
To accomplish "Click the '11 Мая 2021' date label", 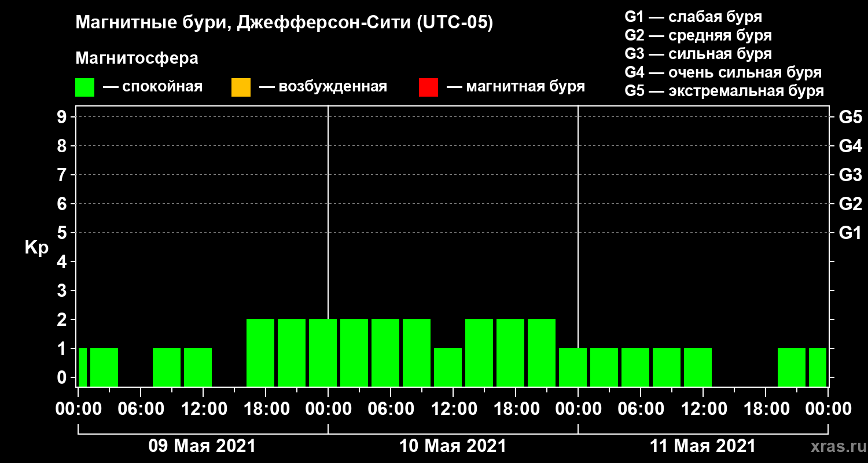I will click(x=703, y=446).
